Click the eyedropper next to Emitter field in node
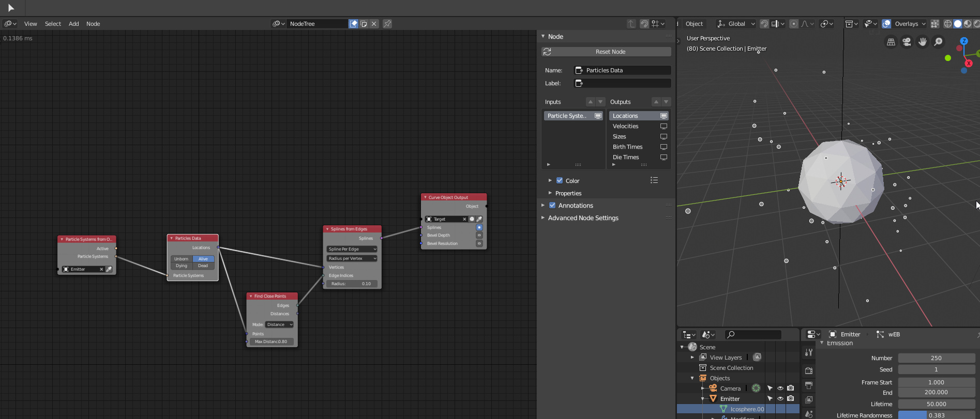The width and height of the screenshot is (980, 419). coord(109,269)
